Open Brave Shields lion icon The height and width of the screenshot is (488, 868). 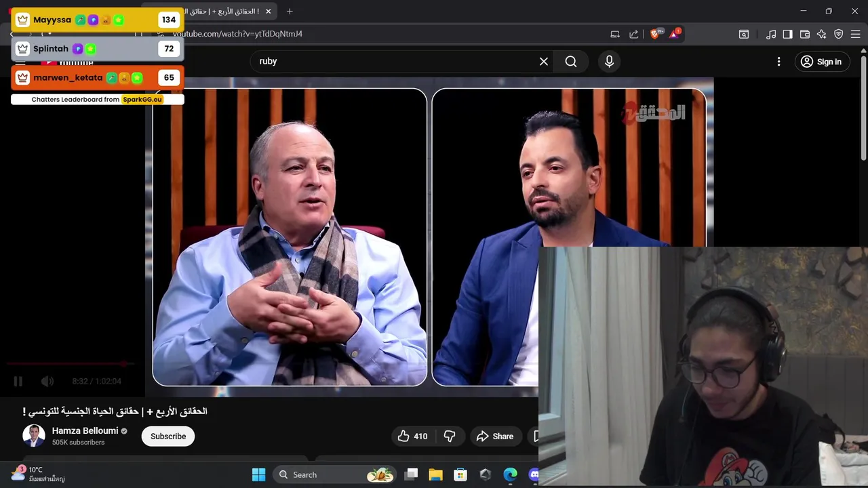point(655,34)
